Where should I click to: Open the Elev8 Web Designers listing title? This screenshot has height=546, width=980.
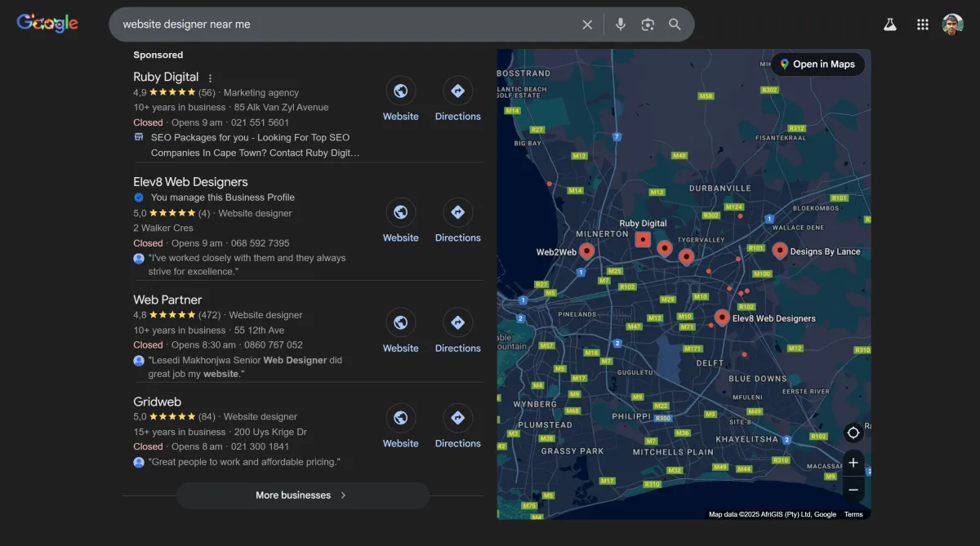pos(190,182)
